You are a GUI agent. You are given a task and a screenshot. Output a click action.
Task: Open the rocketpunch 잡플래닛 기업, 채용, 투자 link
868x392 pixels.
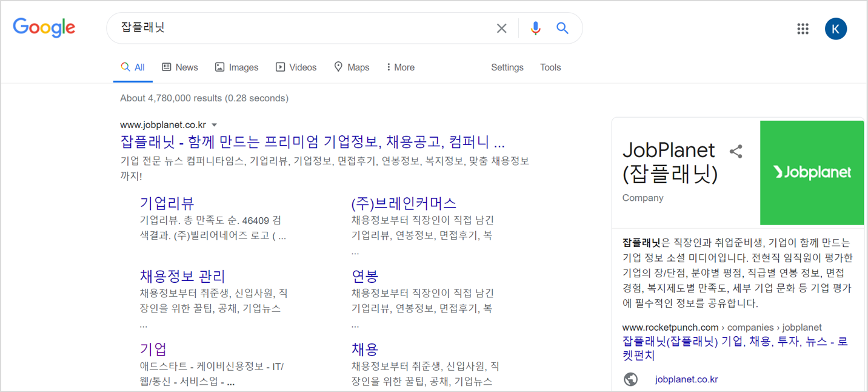coord(735,348)
